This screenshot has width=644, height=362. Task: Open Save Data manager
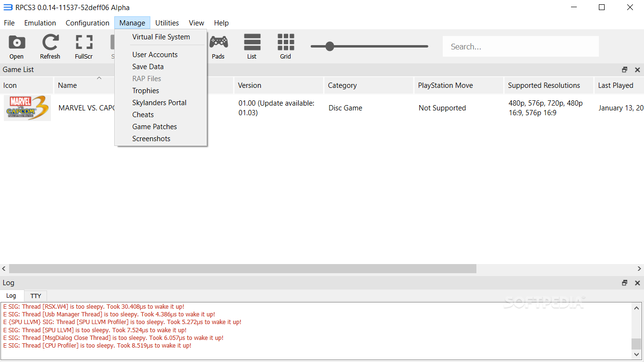161,67
